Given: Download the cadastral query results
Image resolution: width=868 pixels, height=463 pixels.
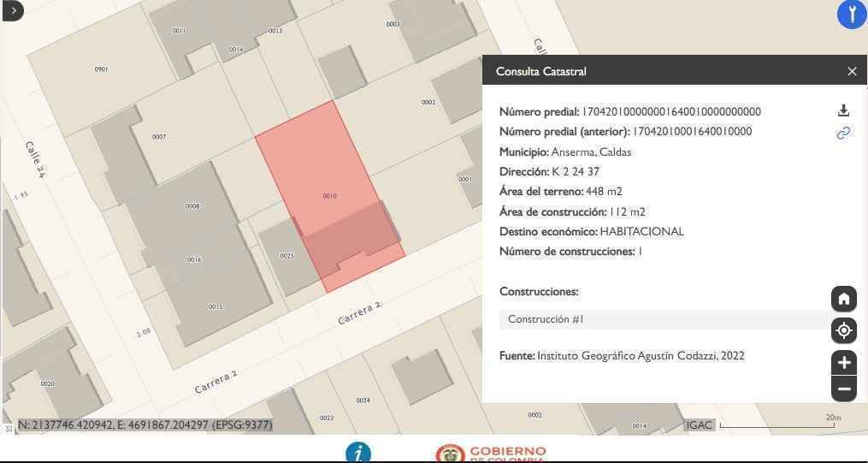Looking at the screenshot, I should tap(843, 110).
